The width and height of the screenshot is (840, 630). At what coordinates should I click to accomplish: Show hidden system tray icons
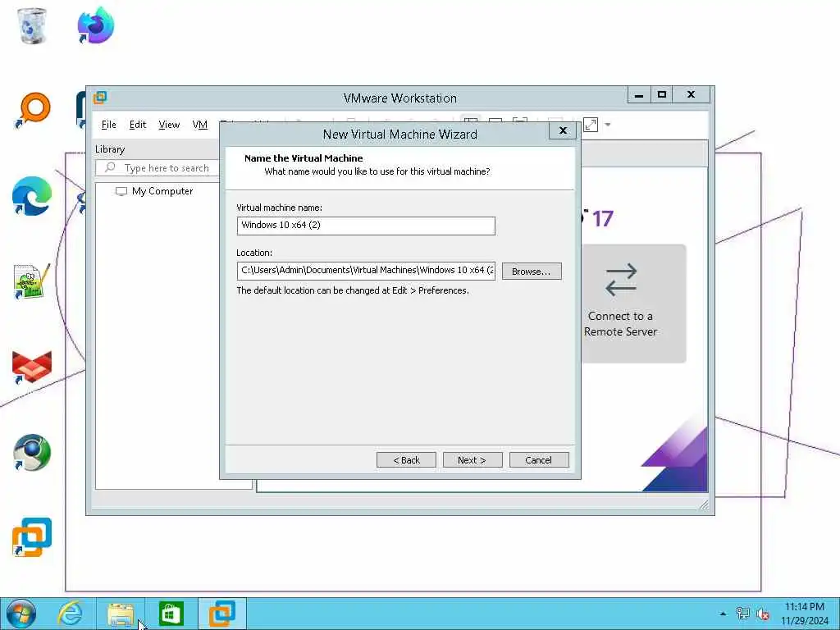coord(724,614)
